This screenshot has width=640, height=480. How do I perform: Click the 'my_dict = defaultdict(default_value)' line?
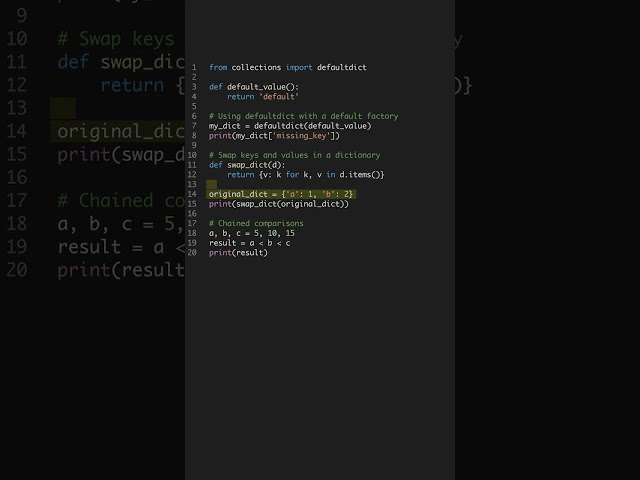click(x=290, y=126)
